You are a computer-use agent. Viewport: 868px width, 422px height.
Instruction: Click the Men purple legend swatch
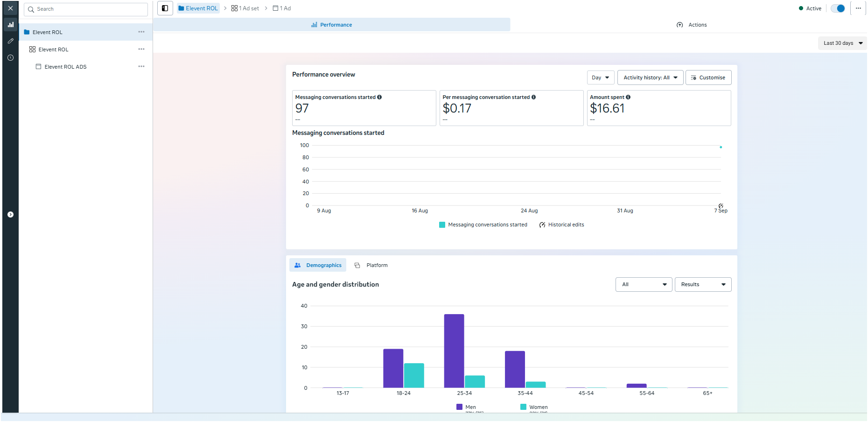point(460,407)
